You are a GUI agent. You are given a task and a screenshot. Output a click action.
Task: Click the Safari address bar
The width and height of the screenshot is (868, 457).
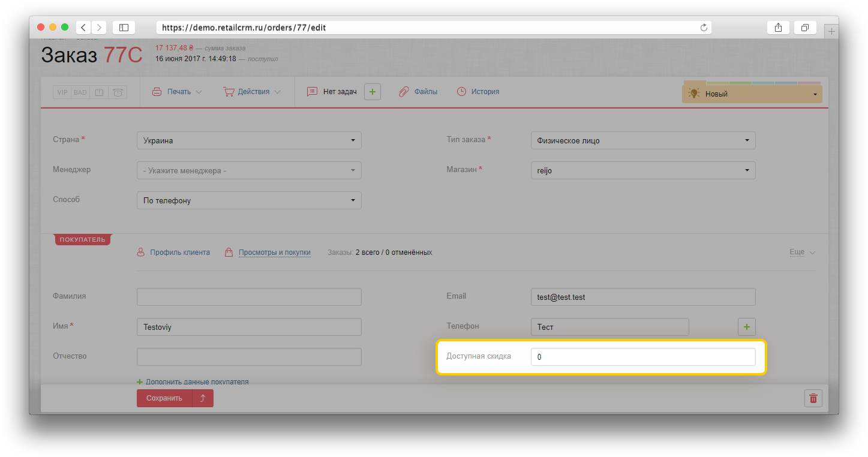click(434, 28)
